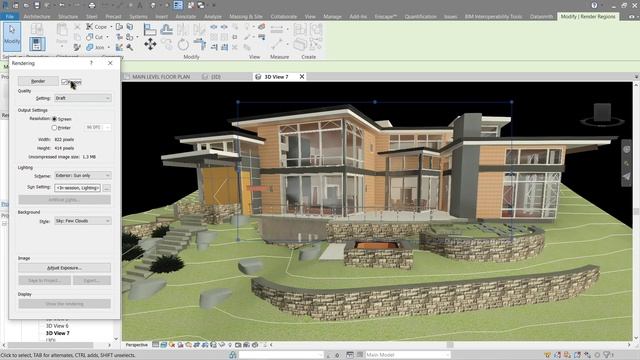This screenshot has height=360, width=640.
Task: Open the Quality Setting dropdown showing Draft
Action: [x=82, y=98]
